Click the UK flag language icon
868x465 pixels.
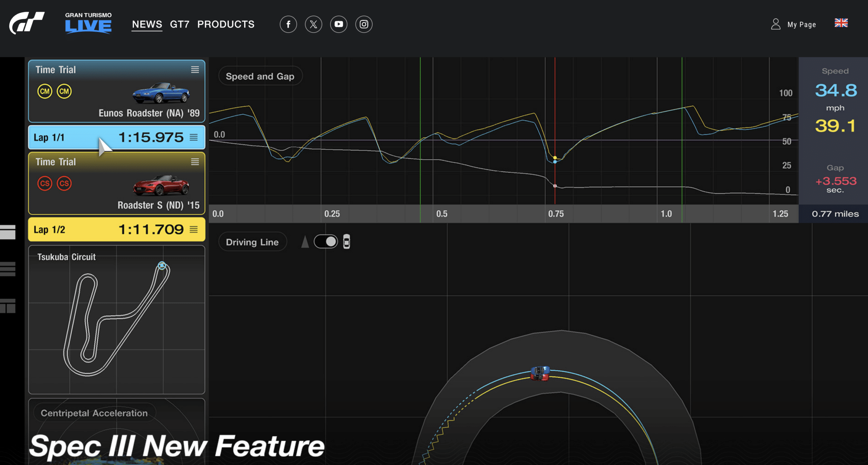pyautogui.click(x=841, y=23)
